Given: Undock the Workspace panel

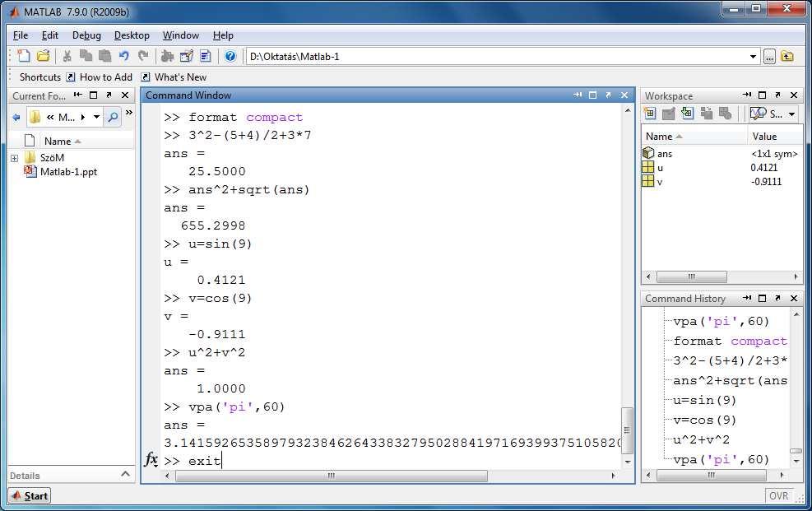Looking at the screenshot, I should [x=777, y=95].
